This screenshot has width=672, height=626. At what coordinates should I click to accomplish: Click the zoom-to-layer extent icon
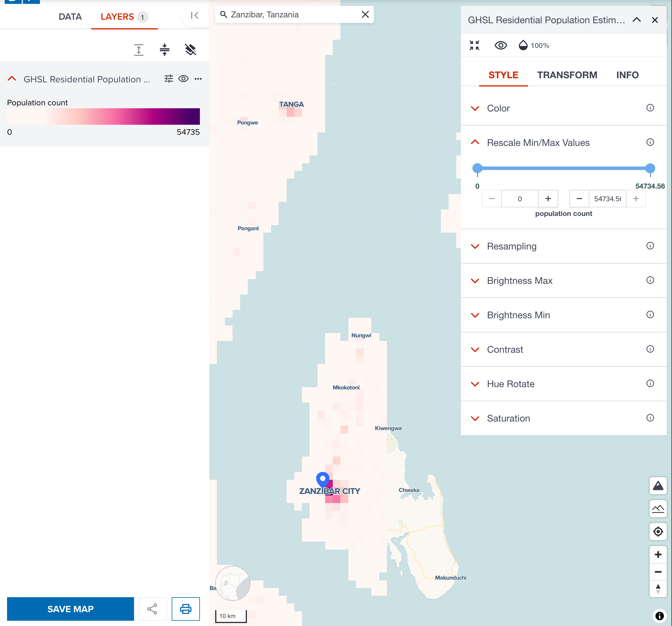[474, 45]
